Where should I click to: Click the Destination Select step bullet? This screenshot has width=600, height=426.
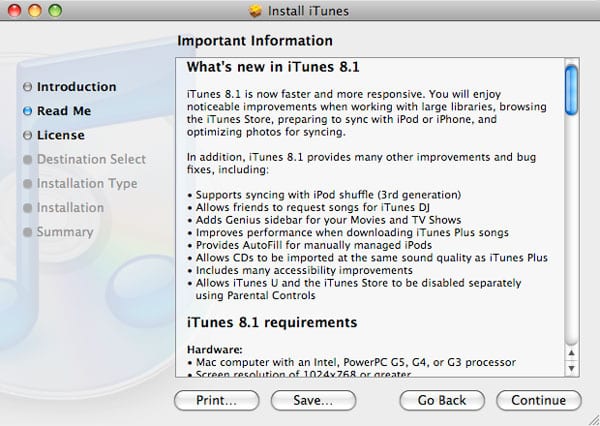pyautogui.click(x=27, y=160)
